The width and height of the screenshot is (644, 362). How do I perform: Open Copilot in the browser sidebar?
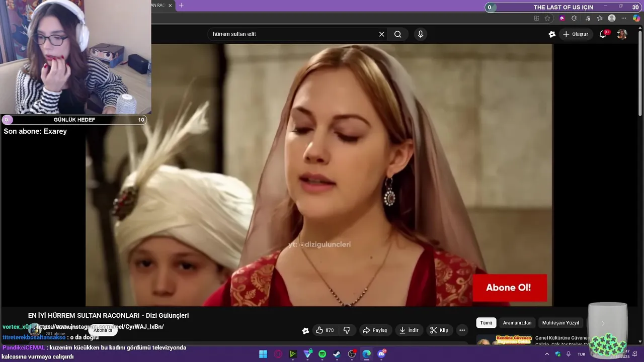coord(636,18)
